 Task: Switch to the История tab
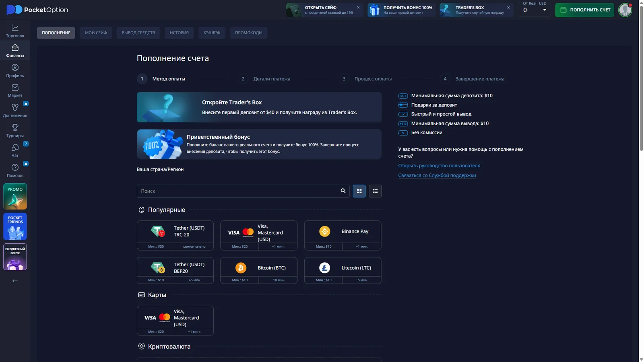[x=179, y=33]
